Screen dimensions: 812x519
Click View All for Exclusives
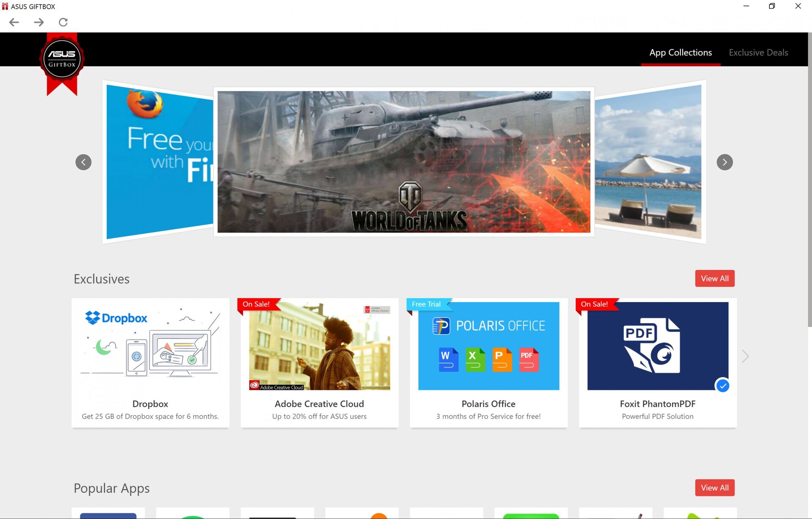click(714, 278)
